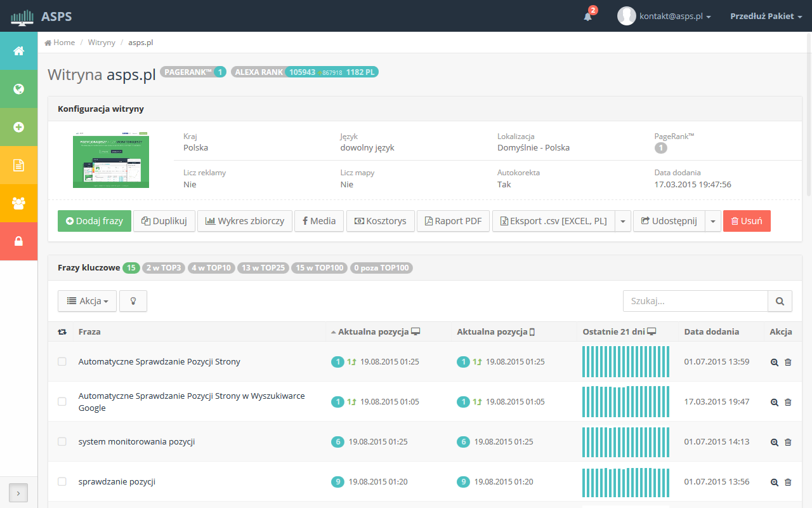
Task: Open the users group icon in the sidebar
Action: coord(18,203)
